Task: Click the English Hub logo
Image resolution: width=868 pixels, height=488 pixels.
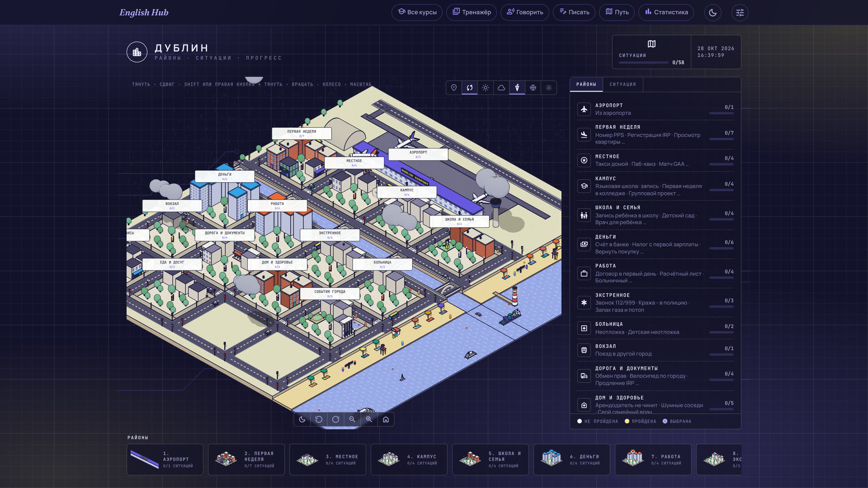Action: (144, 12)
